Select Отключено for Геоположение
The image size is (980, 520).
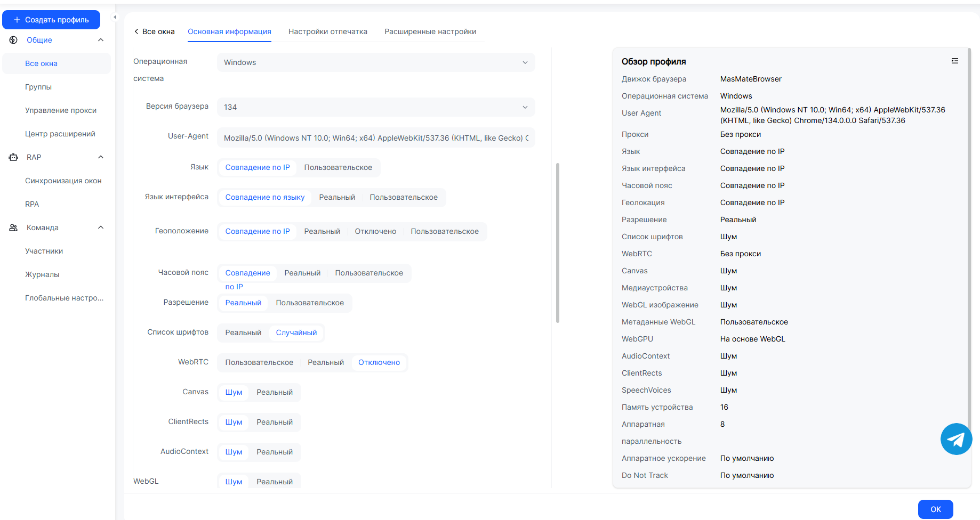click(x=375, y=231)
